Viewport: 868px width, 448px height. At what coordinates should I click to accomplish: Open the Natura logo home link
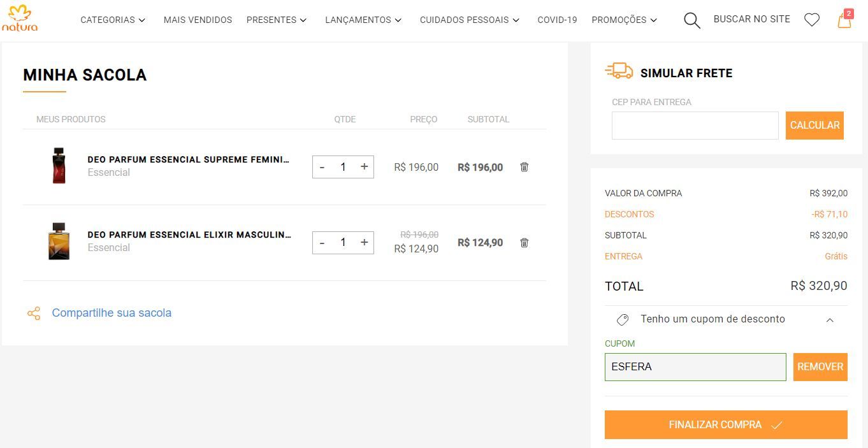[x=20, y=18]
